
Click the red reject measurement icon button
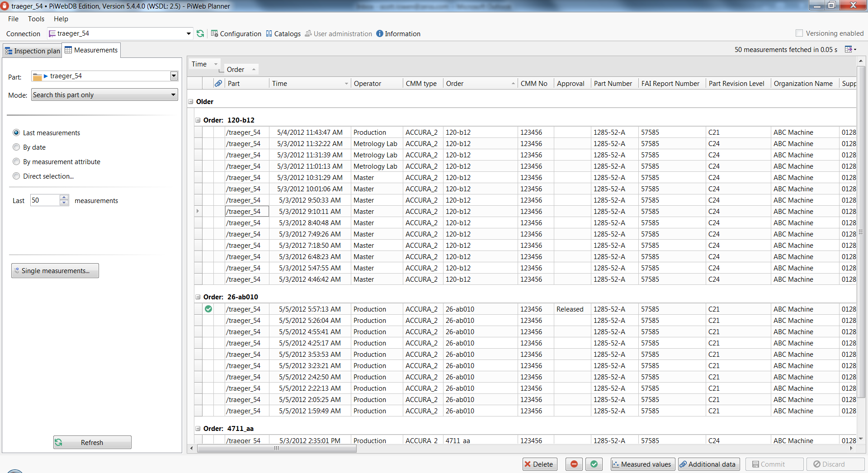[x=574, y=464]
